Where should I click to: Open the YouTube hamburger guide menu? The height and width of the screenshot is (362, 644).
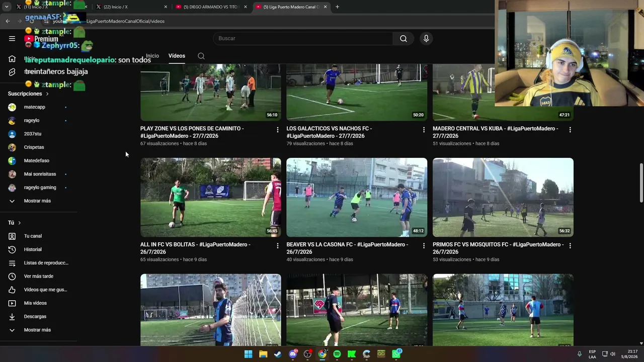point(12,38)
